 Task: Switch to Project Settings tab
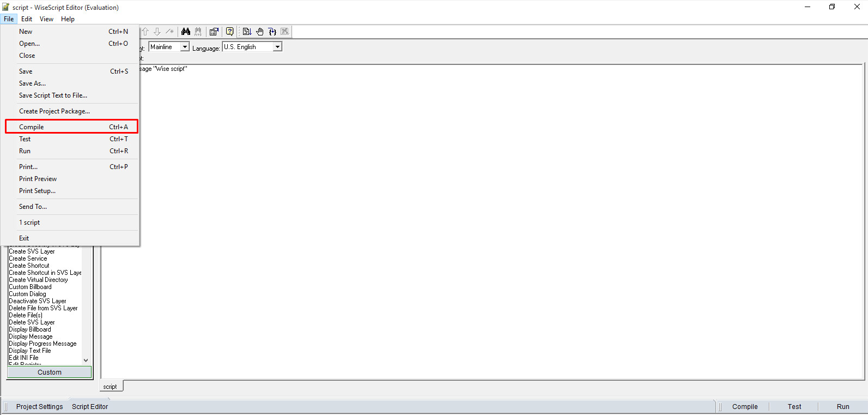(39, 407)
